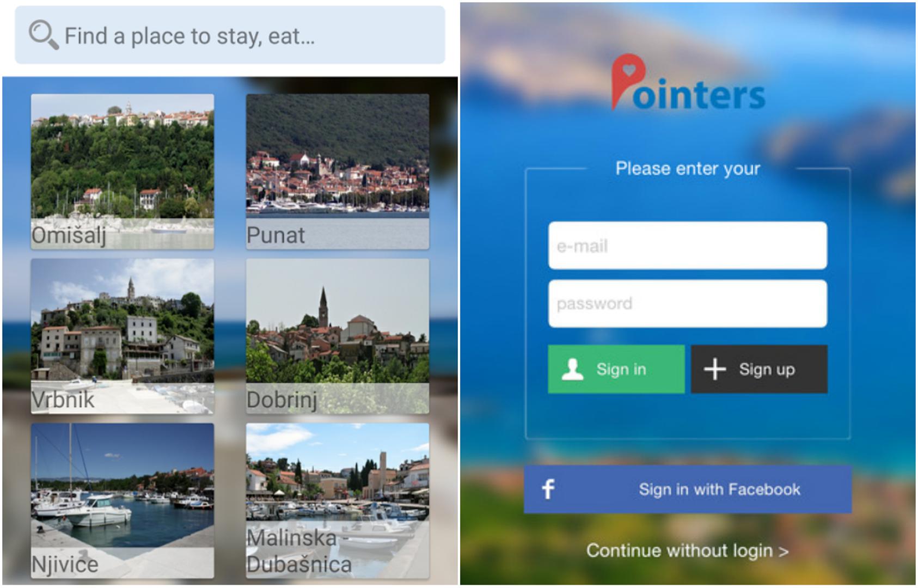This screenshot has width=918, height=588.
Task: Open the Malinska - Dubašnica tile
Action: click(x=338, y=501)
